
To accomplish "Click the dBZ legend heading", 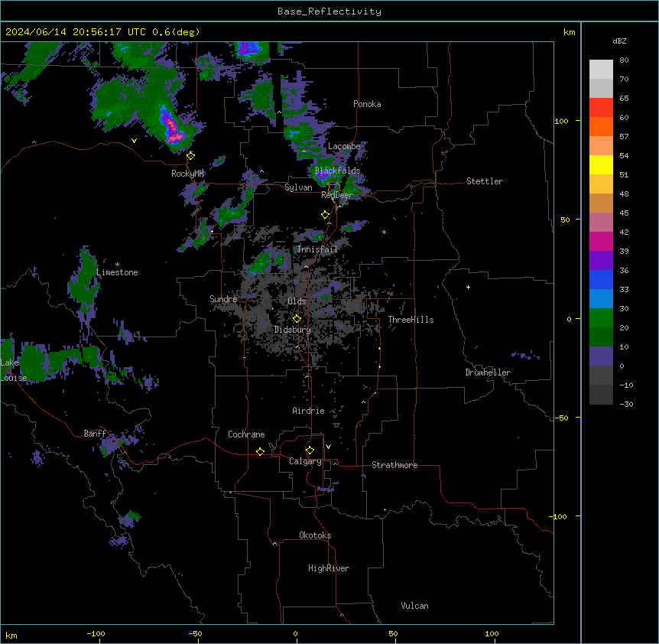I will pyautogui.click(x=619, y=41).
